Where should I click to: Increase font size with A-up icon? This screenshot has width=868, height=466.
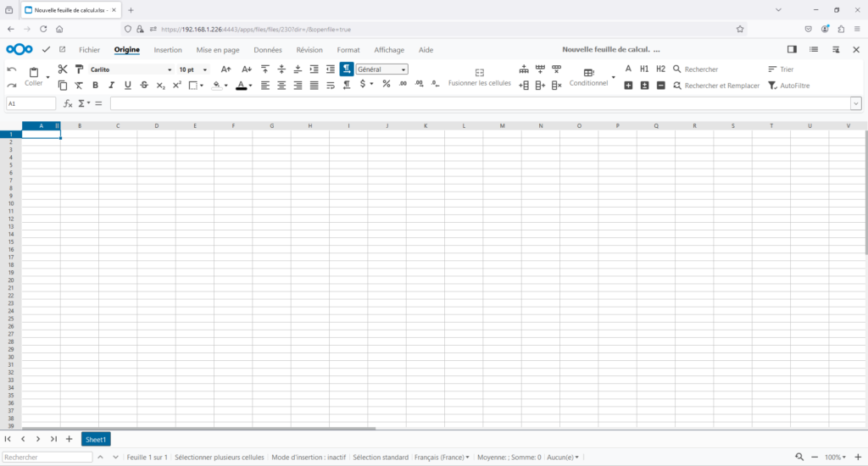point(225,69)
